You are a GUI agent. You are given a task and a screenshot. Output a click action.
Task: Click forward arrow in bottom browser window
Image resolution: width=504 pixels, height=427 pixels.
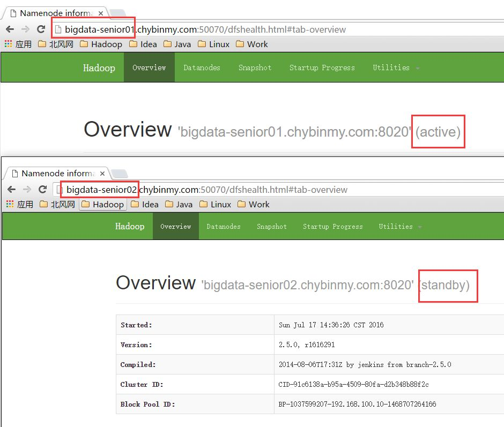(27, 189)
